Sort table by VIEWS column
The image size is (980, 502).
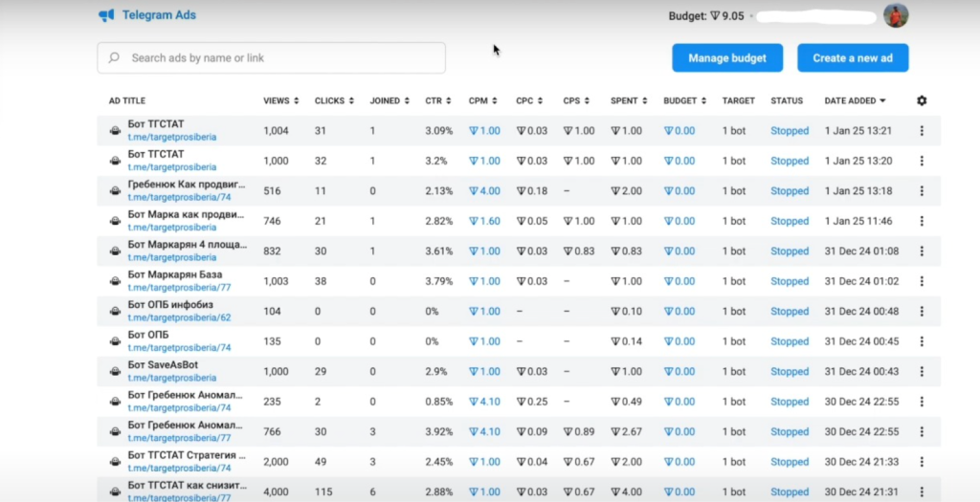point(280,100)
